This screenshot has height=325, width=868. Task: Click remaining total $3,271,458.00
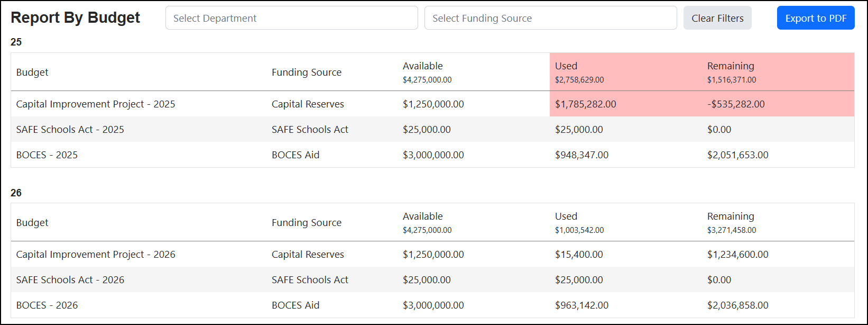[732, 230]
